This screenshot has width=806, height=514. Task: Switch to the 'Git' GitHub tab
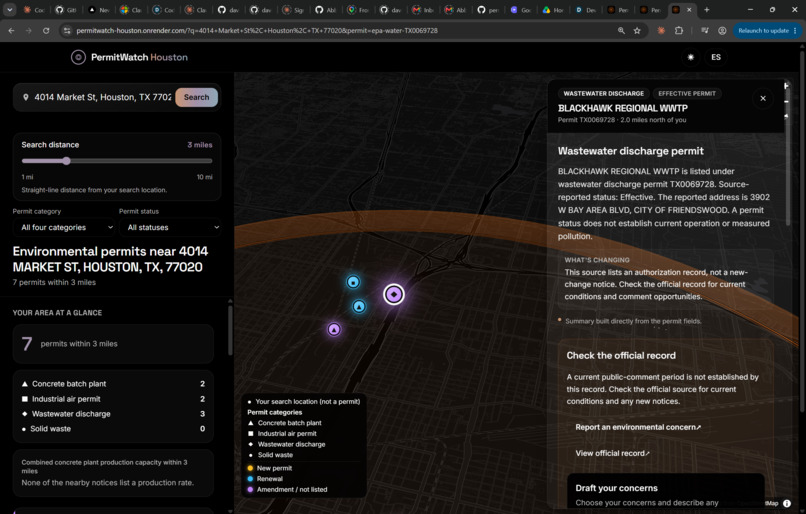click(x=65, y=10)
